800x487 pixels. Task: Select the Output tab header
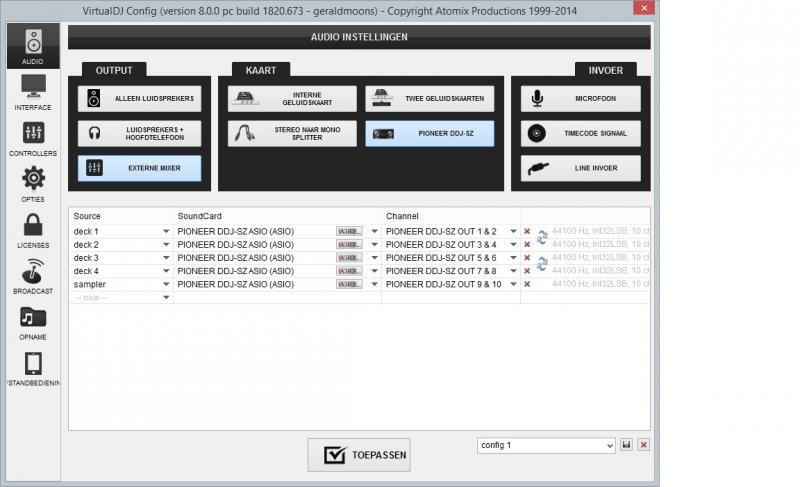click(x=114, y=70)
